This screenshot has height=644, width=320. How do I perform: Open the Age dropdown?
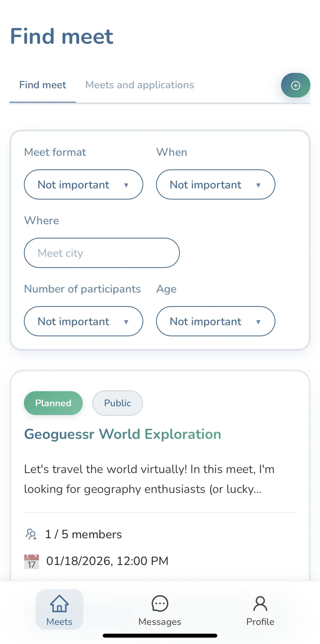tap(215, 321)
